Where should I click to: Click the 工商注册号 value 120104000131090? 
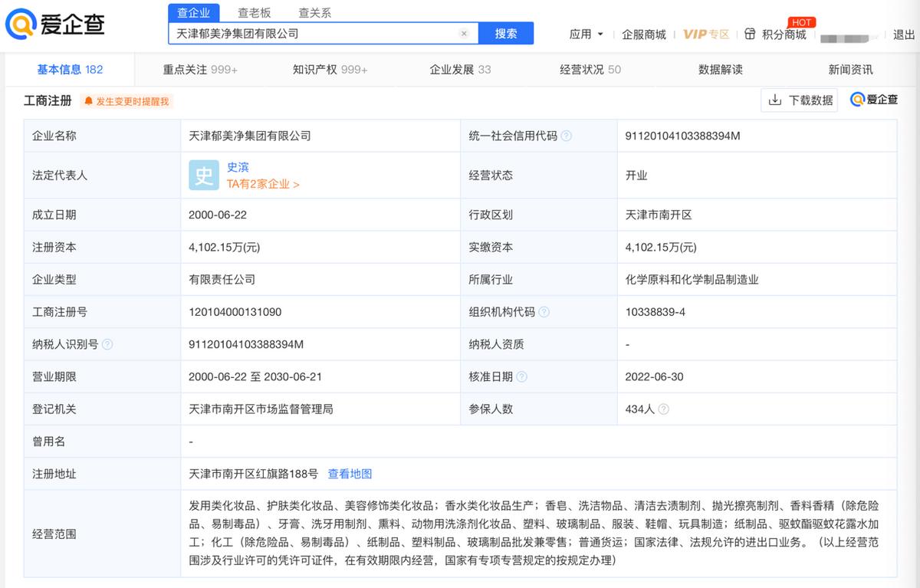pos(235,312)
